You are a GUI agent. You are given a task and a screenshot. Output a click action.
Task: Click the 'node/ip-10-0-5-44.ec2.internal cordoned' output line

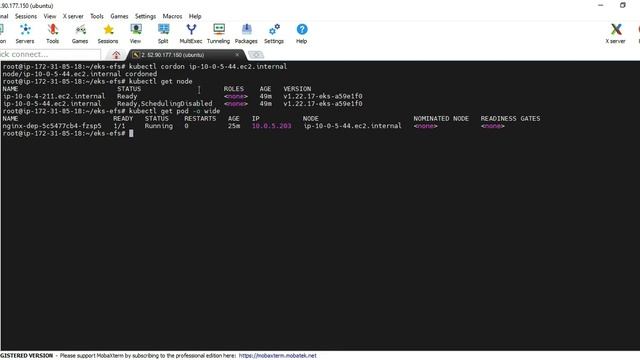pyautogui.click(x=80, y=74)
